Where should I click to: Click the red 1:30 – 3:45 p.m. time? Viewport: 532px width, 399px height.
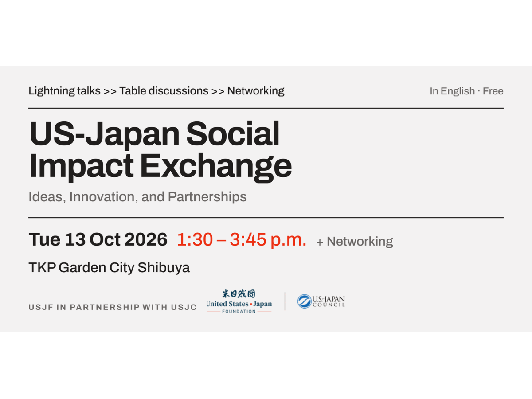pos(242,240)
